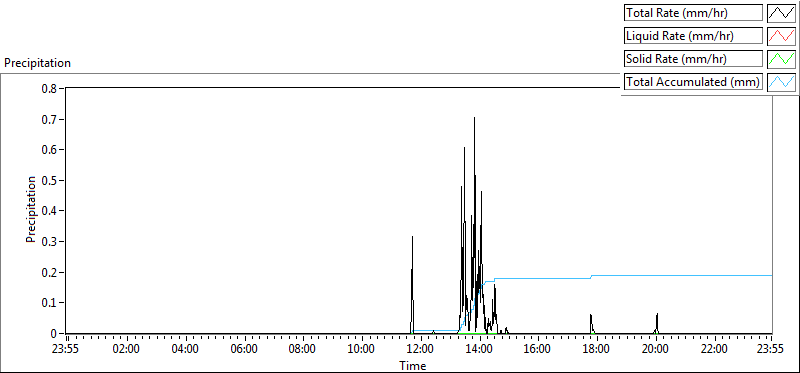Click the Time axis label
The width and height of the screenshot is (800, 373).
(413, 365)
